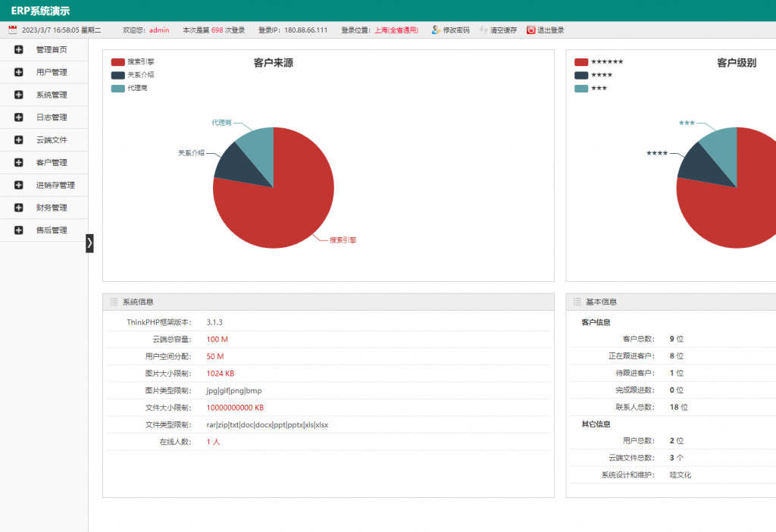Toggle 关系介绍 legend dark swatch
The width and height of the screenshot is (776, 532).
(x=117, y=75)
